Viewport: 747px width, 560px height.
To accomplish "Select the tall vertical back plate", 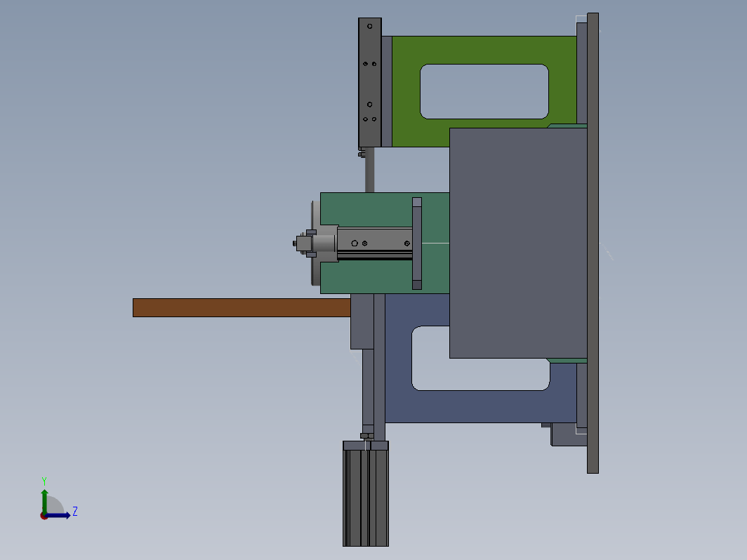I will coord(593,243).
